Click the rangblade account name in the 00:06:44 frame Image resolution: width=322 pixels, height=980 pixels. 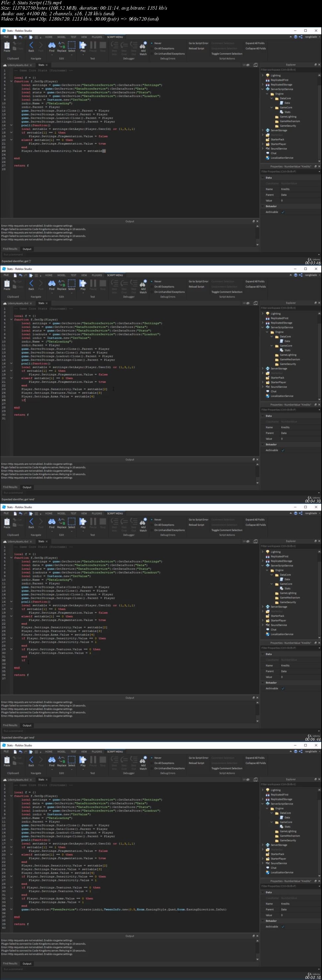[311, 513]
